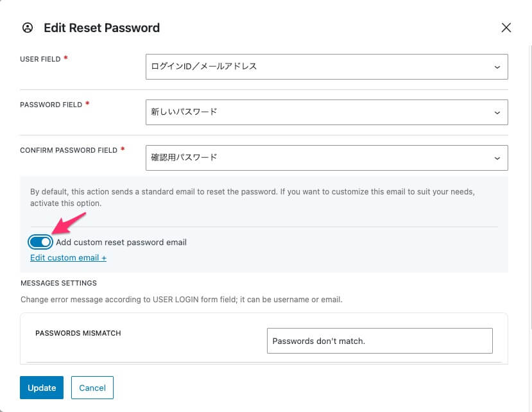Toggle off the custom reset password email switch

pyautogui.click(x=40, y=242)
